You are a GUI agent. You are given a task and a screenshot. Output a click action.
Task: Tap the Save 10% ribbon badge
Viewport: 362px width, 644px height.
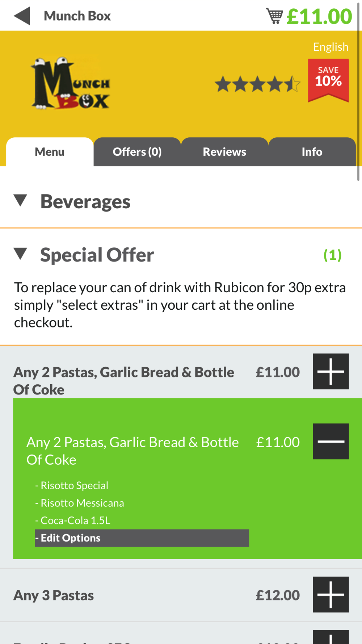328,80
